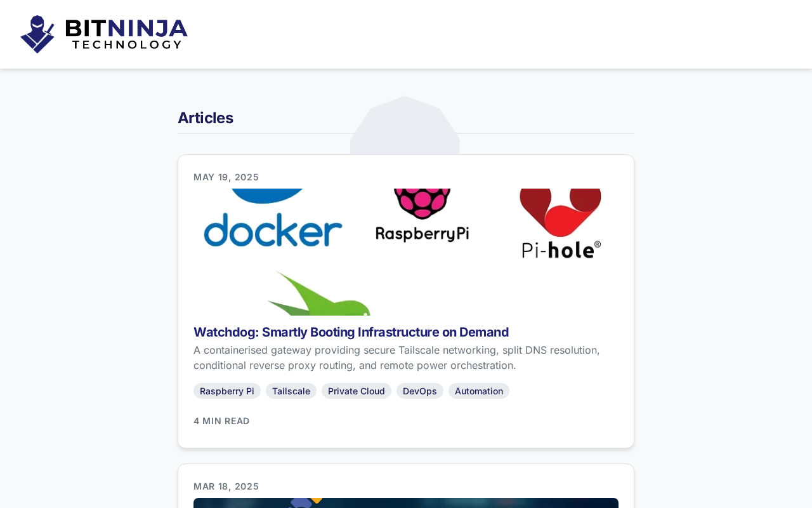Click the BitNinja Technology wordmark
The image size is (812, 508).
click(x=126, y=34)
